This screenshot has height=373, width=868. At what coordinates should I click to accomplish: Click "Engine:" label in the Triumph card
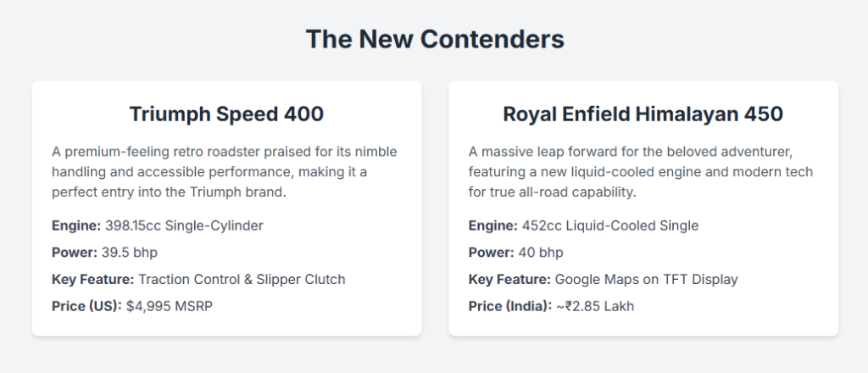click(76, 225)
